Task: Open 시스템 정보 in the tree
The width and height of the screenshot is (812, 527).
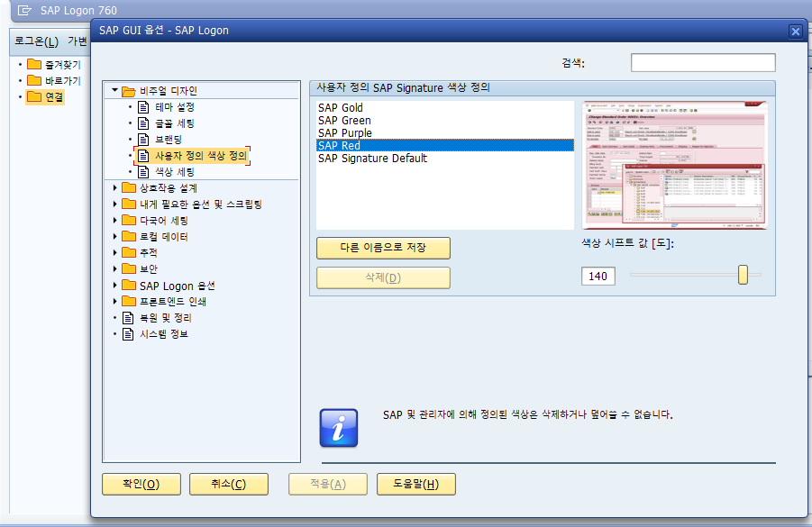Action: pyautogui.click(x=164, y=334)
